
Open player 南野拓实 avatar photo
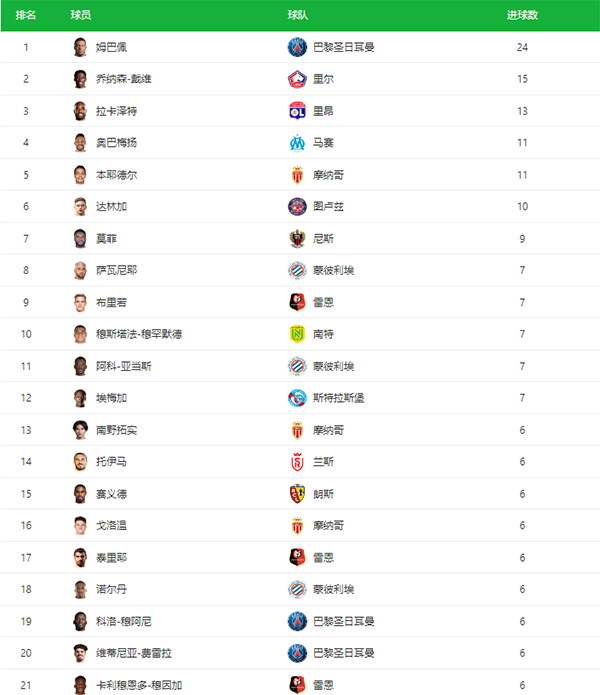80,430
